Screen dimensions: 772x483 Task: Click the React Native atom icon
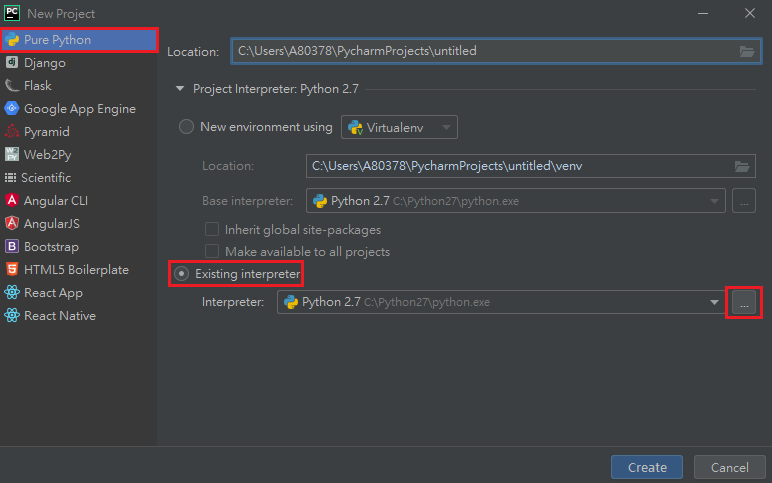click(12, 315)
